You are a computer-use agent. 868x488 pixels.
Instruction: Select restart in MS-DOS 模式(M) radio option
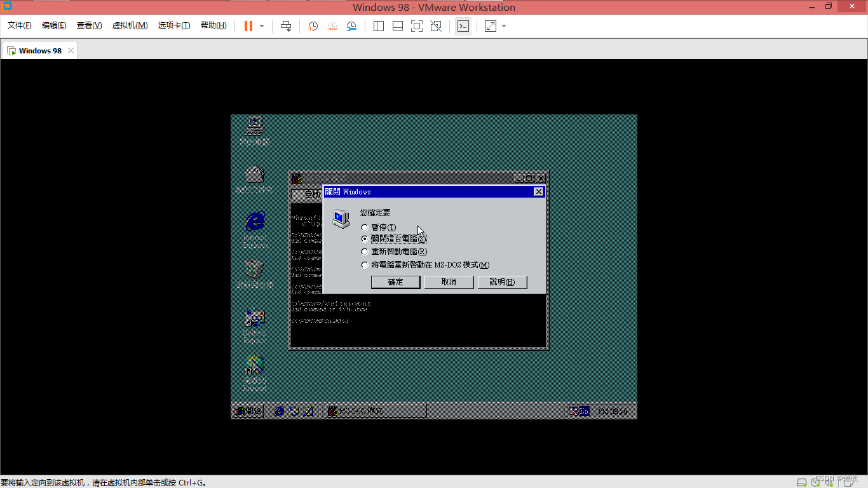425,265
